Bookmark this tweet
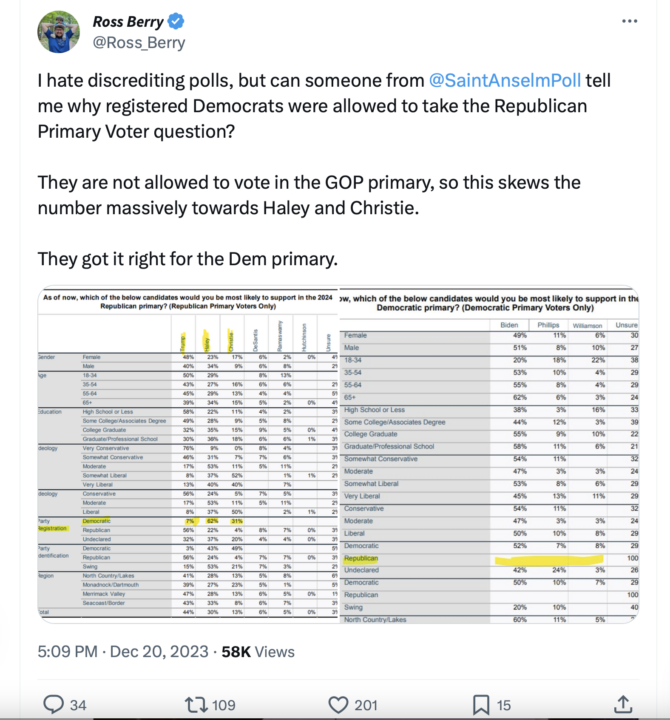 click(481, 705)
